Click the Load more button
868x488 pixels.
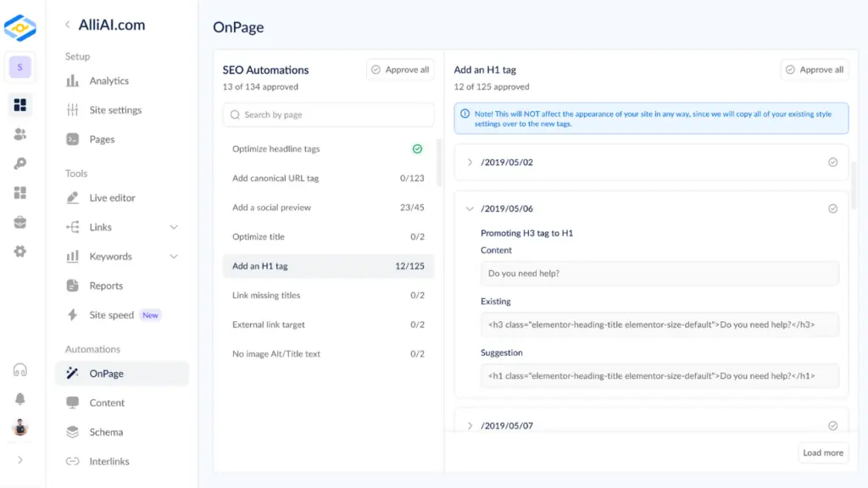[x=822, y=452]
